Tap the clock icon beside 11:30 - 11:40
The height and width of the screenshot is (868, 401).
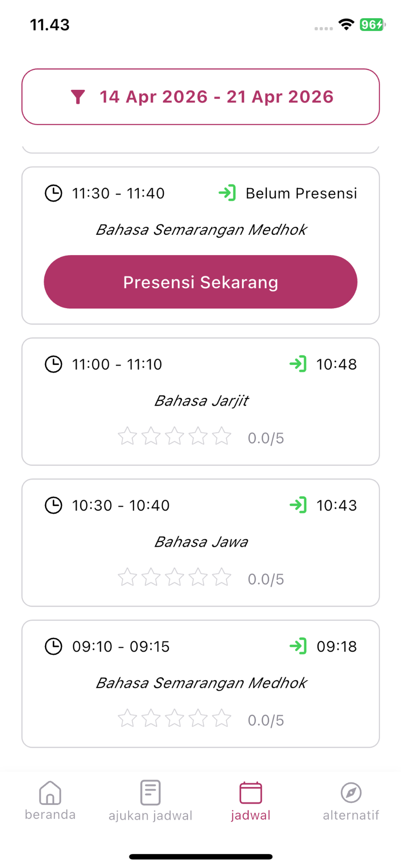coord(53,193)
